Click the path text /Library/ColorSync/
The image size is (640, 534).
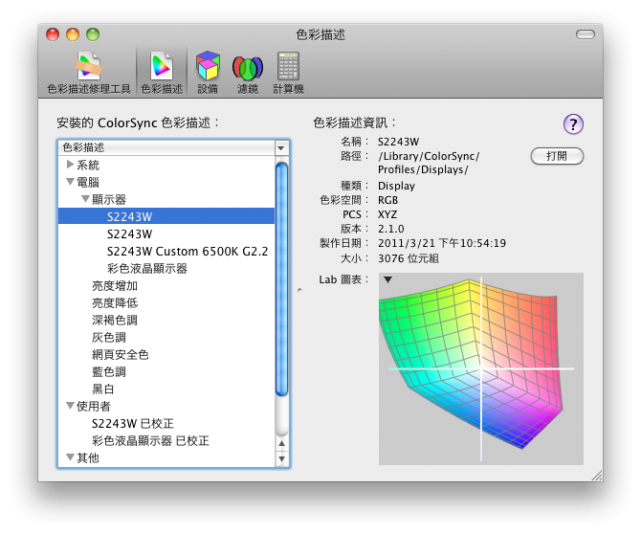pyautogui.click(x=429, y=156)
